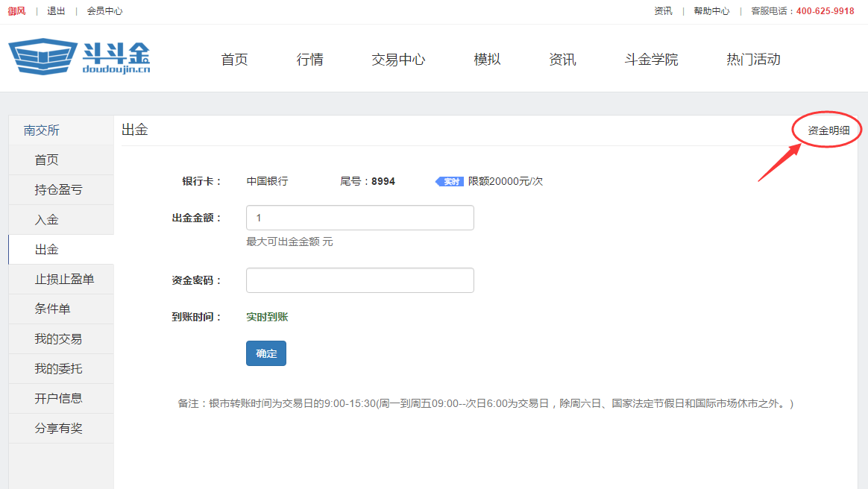Viewport: 868px width, 489px height.
Task: Click inside the 资金密码 input field
Action: 359,280
